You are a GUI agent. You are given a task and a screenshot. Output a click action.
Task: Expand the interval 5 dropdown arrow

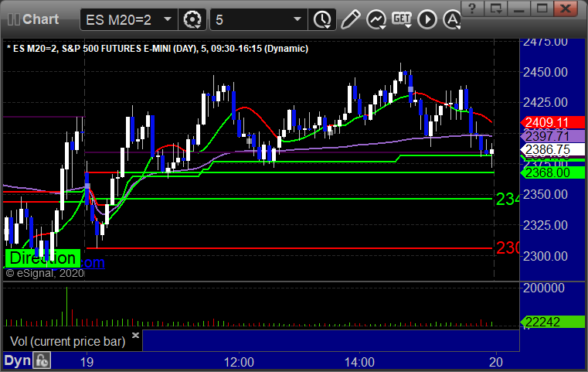click(297, 19)
